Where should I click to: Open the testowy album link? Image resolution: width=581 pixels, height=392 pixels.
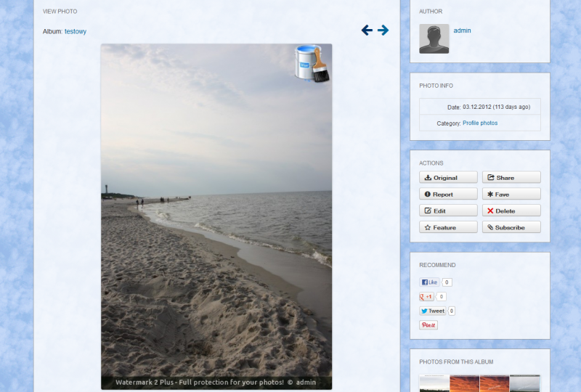tap(76, 31)
